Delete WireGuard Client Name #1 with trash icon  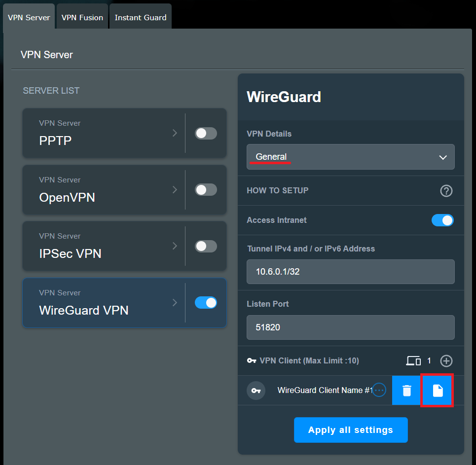tap(406, 391)
